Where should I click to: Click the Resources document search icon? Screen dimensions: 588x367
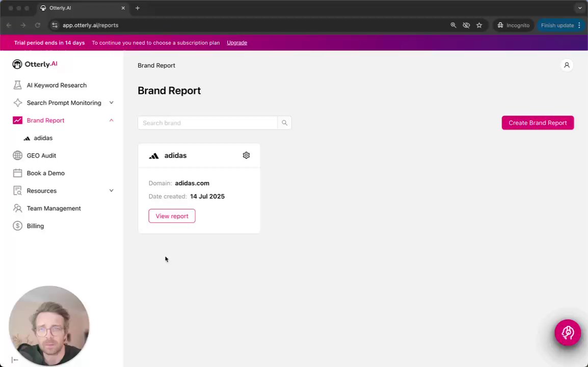[17, 191]
